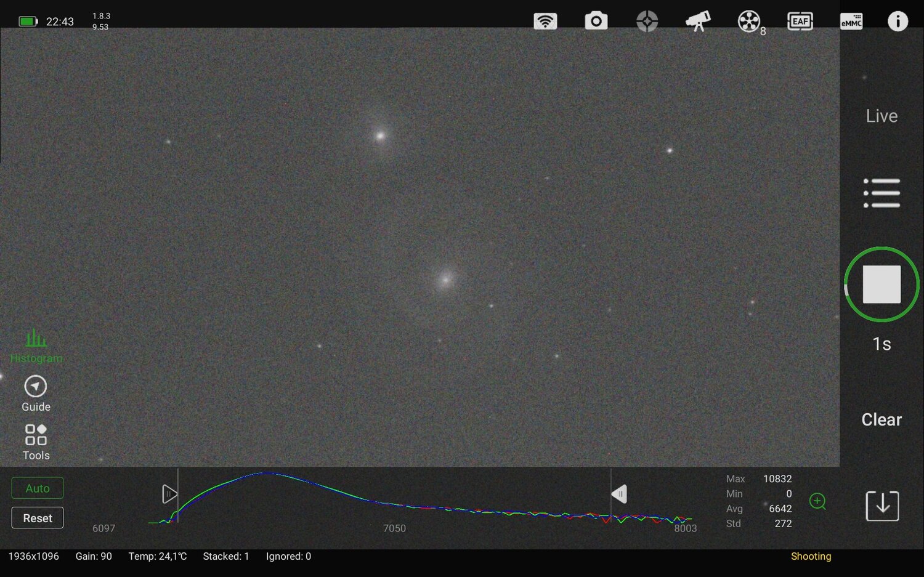Open the image sequence list
The width and height of the screenshot is (924, 577).
(881, 192)
